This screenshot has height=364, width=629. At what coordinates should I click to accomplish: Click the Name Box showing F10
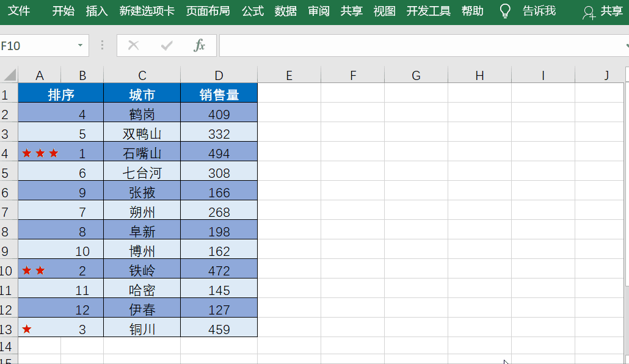tap(38, 46)
